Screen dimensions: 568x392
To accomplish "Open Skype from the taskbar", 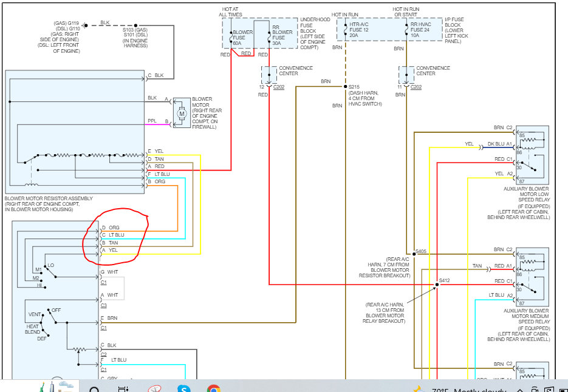I will coord(184,389).
